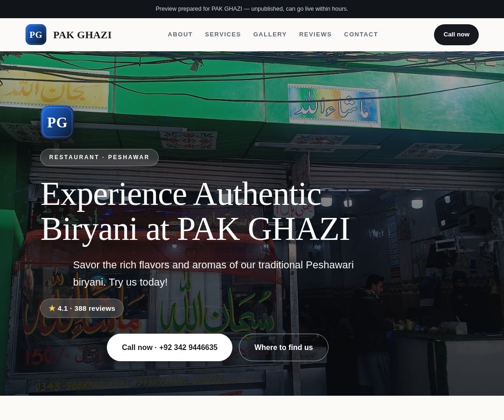Select Contact in the navigation bar
This screenshot has width=504, height=420.
click(x=361, y=35)
